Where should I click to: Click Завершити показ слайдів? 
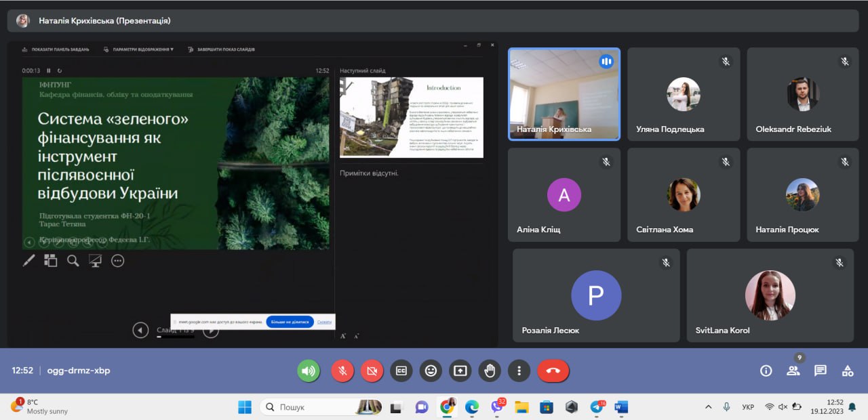tap(226, 49)
